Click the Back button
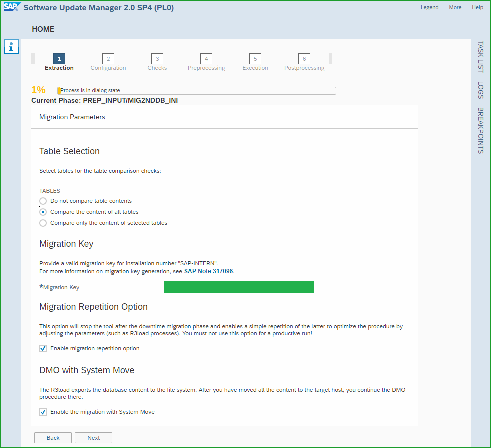This screenshot has width=491, height=448. coord(53,438)
